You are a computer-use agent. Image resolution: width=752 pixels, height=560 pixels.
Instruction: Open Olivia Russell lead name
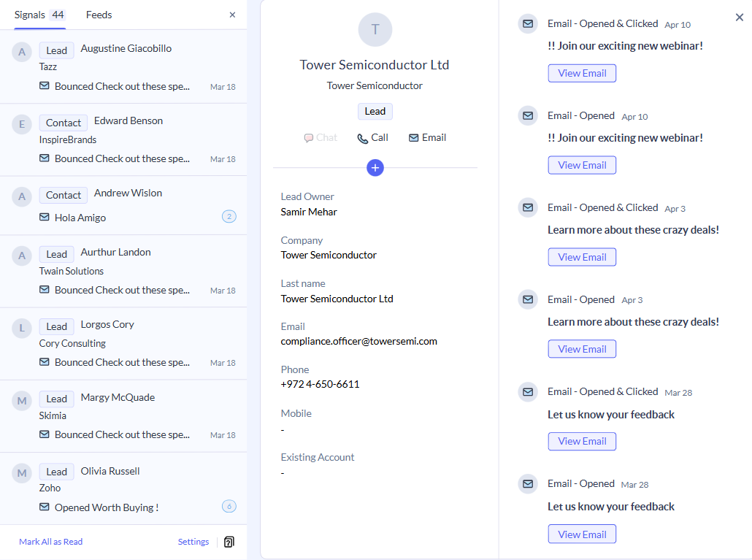coord(110,472)
